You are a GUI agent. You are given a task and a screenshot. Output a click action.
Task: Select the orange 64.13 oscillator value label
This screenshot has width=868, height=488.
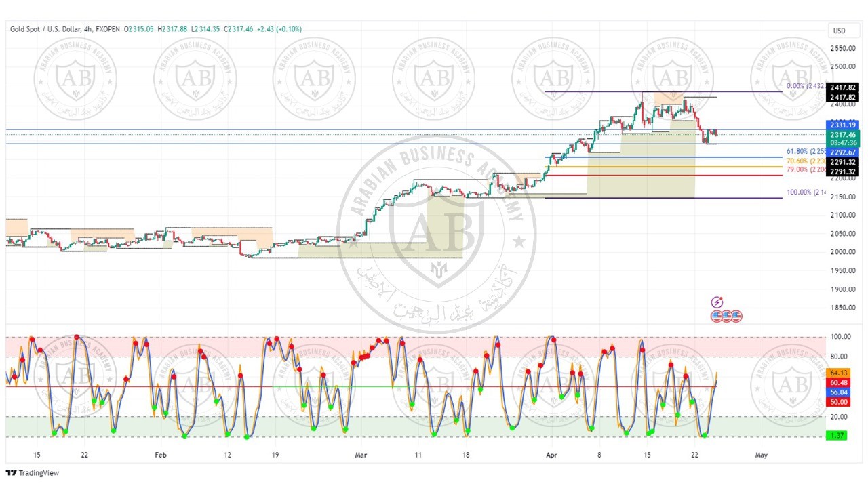[x=839, y=373]
